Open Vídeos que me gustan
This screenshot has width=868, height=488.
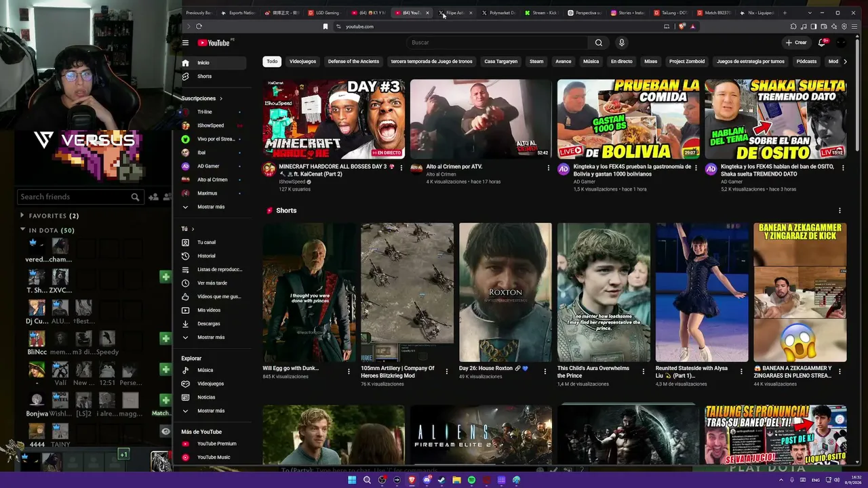click(x=213, y=297)
